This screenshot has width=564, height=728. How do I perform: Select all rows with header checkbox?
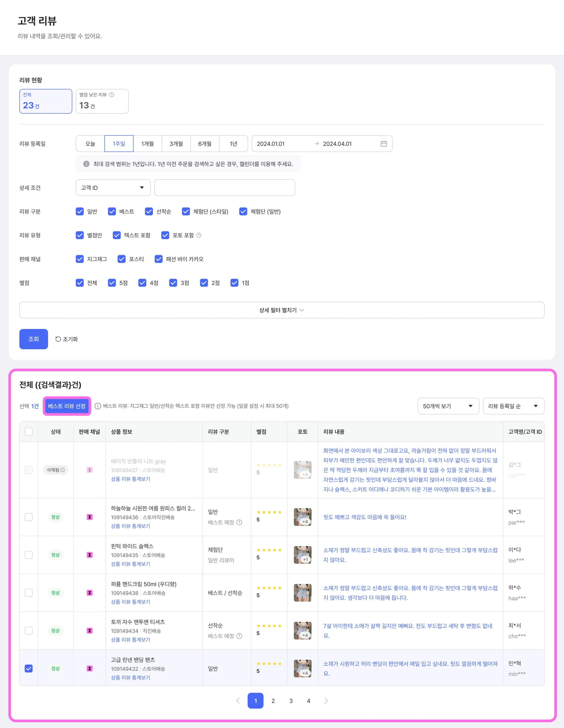[29, 432]
